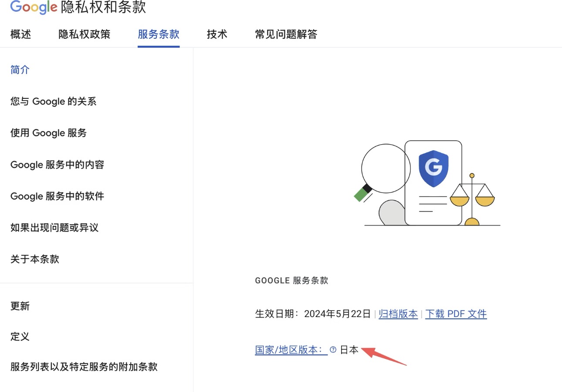Click the 生效日期 2024年5月22日 text
This screenshot has height=392, width=562.
pos(313,314)
